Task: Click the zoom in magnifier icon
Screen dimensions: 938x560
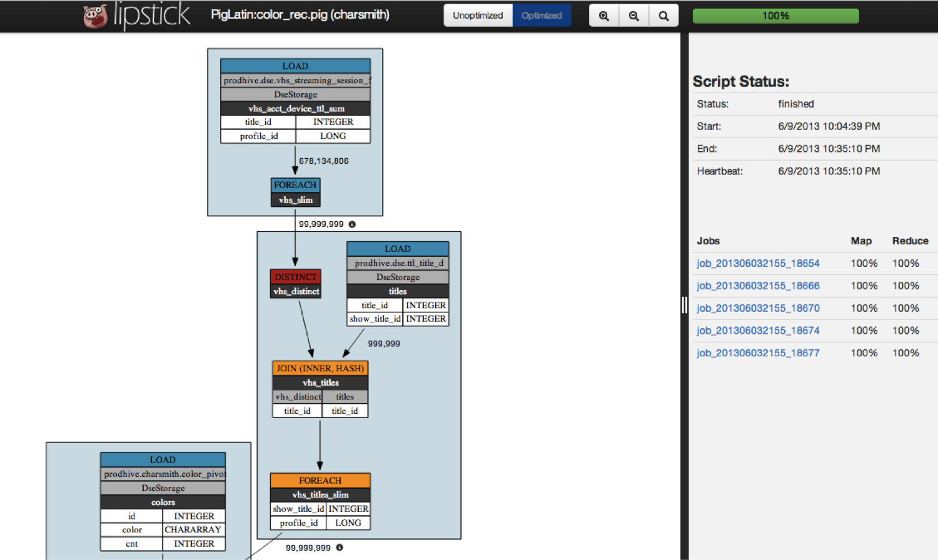Action: pyautogui.click(x=603, y=16)
